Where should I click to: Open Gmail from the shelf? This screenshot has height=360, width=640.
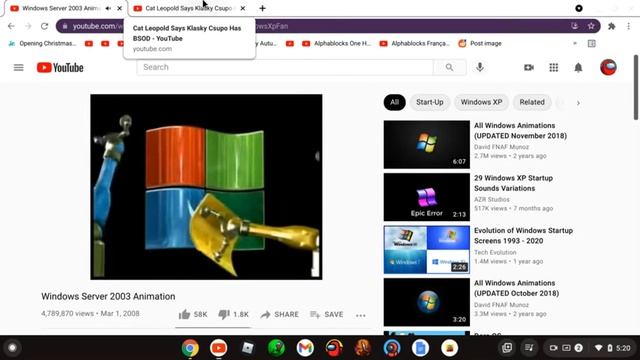[305, 348]
